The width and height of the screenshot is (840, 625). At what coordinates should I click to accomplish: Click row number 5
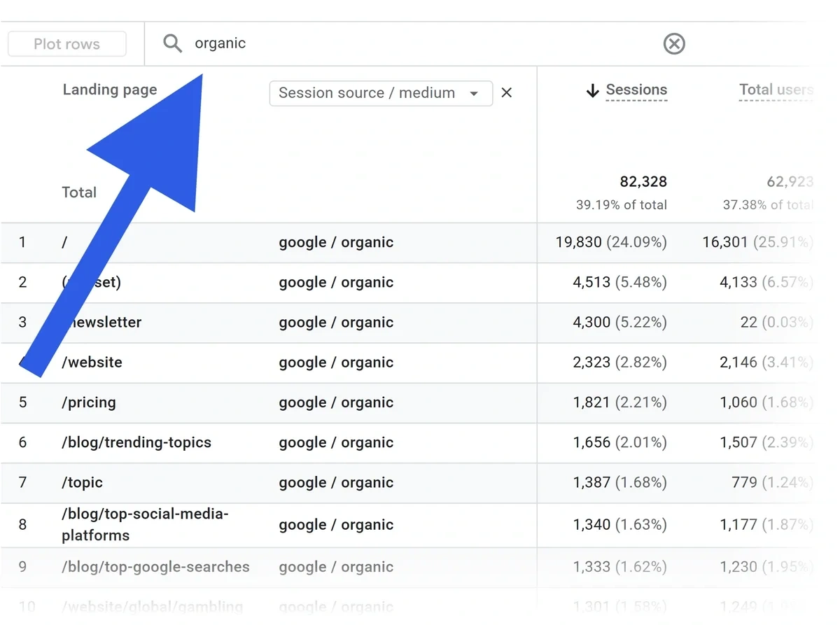pyautogui.click(x=22, y=402)
